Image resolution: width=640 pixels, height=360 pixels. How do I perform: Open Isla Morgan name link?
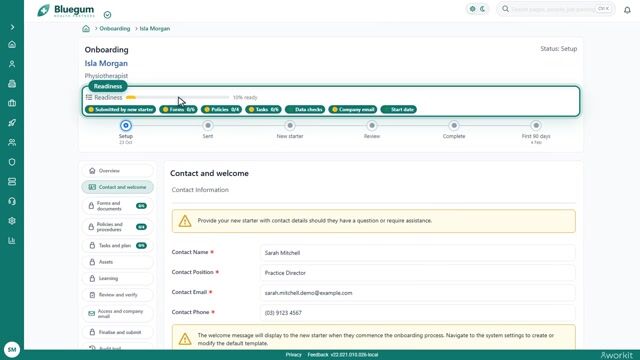click(x=106, y=63)
